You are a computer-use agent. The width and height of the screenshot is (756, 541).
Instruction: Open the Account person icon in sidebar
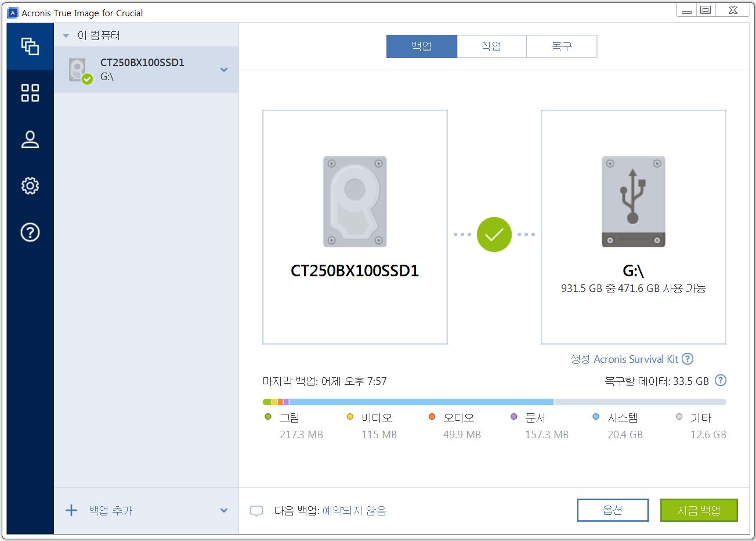coord(30,139)
